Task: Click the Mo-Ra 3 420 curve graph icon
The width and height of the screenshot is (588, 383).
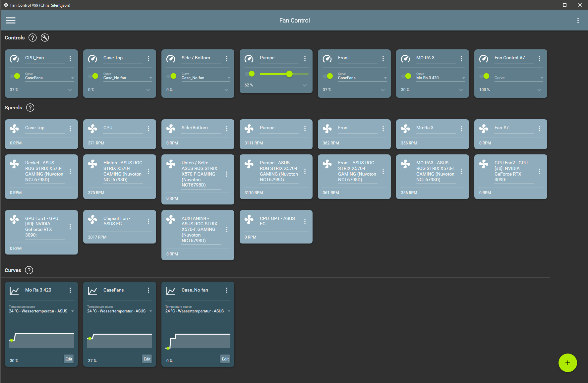Action: click(14, 291)
